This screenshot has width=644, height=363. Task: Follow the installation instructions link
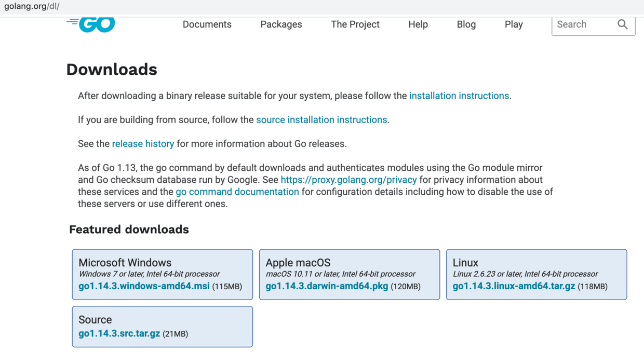(x=459, y=96)
